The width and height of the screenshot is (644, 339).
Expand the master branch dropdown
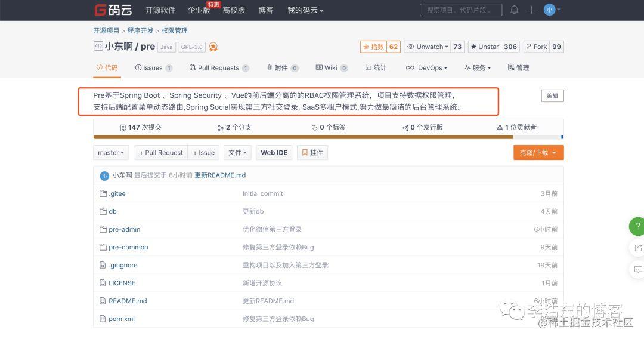(111, 152)
